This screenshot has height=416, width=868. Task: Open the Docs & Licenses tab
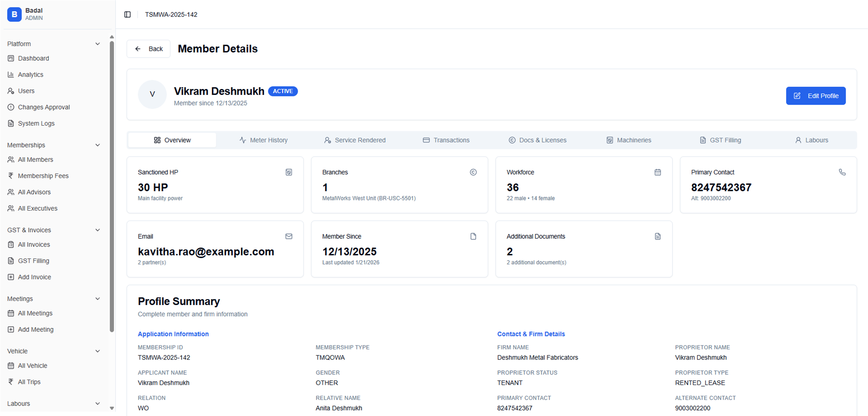coord(537,140)
